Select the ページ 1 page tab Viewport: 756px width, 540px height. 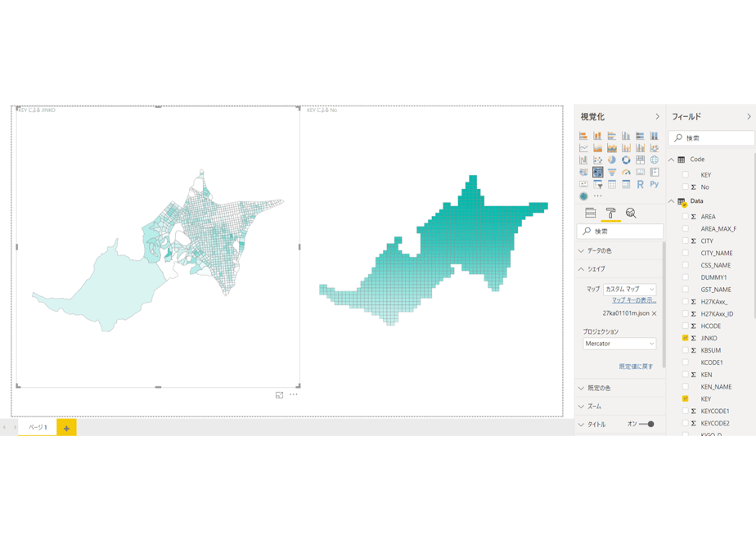38,428
